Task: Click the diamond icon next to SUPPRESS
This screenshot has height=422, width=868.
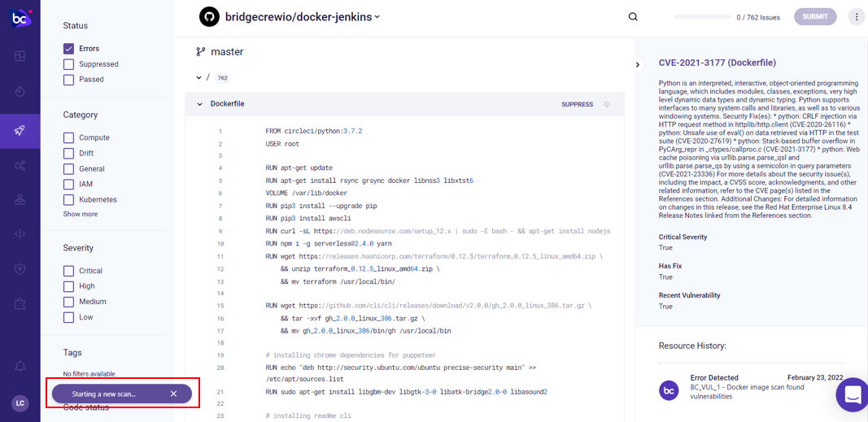Action: pyautogui.click(x=606, y=105)
